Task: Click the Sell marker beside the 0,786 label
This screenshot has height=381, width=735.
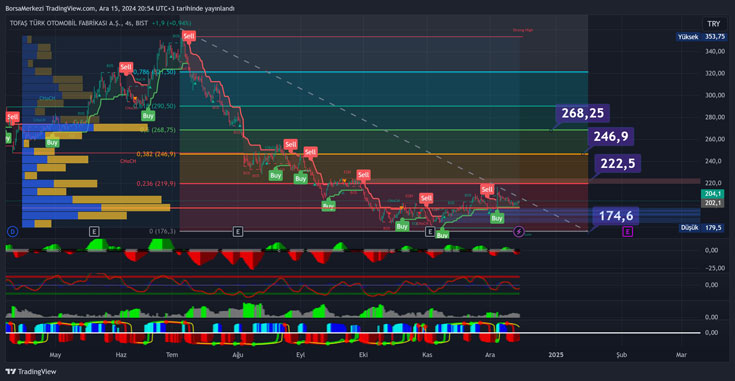Action: [126, 67]
